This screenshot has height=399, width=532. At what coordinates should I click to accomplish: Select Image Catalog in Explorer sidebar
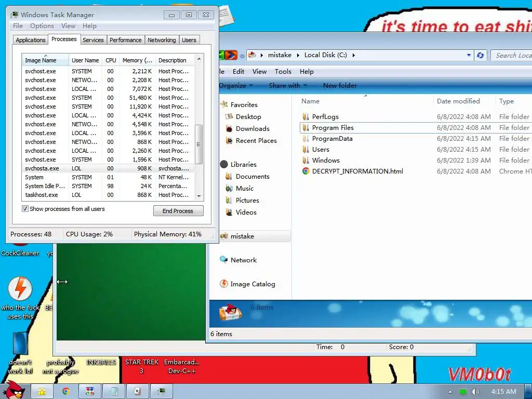[252, 284]
